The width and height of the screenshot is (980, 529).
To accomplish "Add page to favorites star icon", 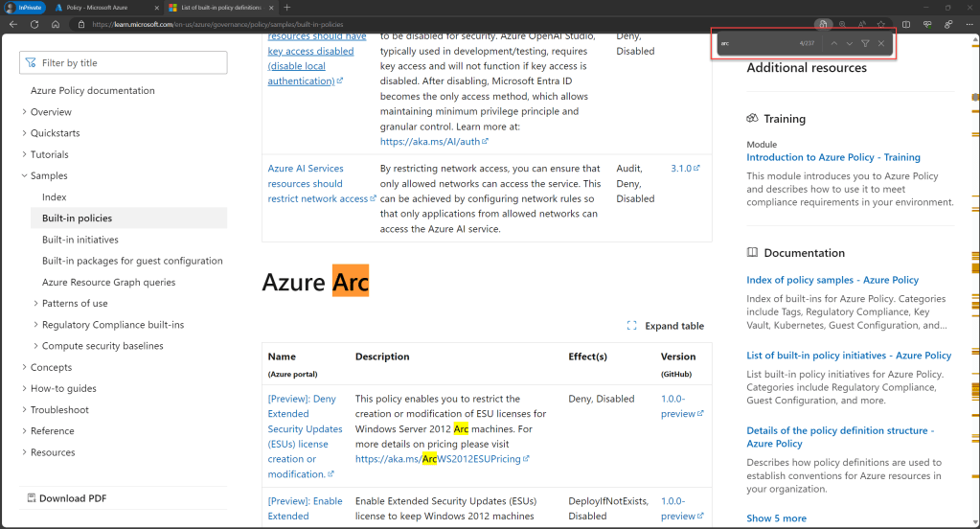I will [x=880, y=24].
